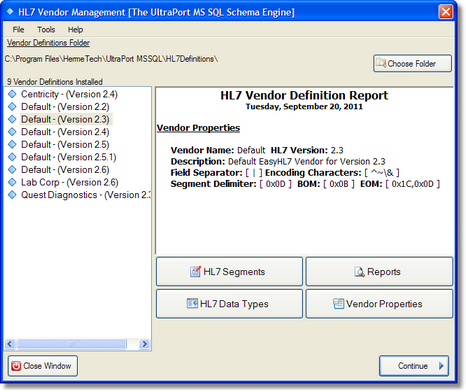Click the diamond icon beside Default (Version 2.5.1)
Image resolution: width=466 pixels, height=392 pixels.
pyautogui.click(x=12, y=157)
